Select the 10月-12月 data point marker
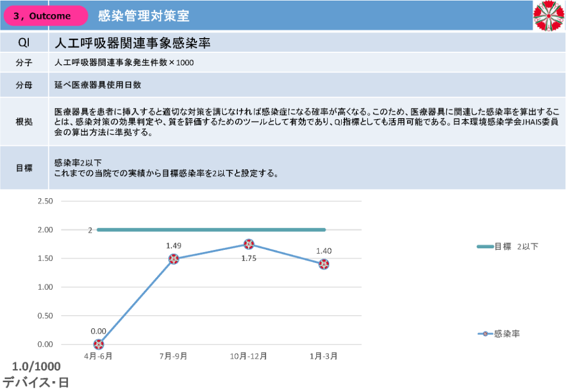Screen dimensions: 566x392 tap(249, 244)
